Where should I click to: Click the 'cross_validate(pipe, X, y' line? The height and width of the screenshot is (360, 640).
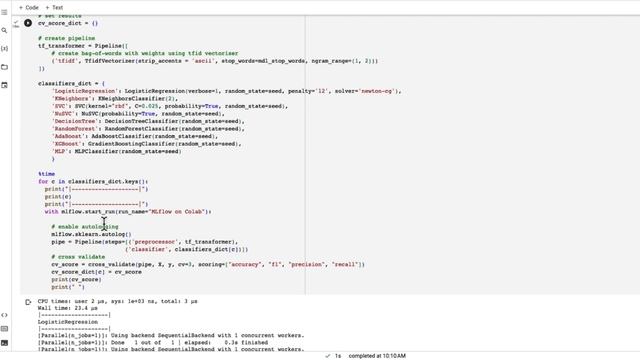208,264
